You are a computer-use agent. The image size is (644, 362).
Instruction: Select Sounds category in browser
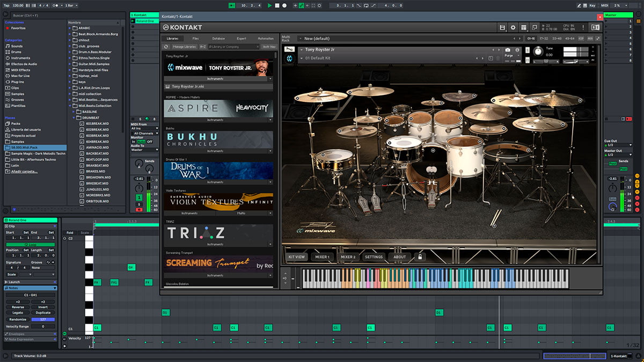[x=13, y=46]
